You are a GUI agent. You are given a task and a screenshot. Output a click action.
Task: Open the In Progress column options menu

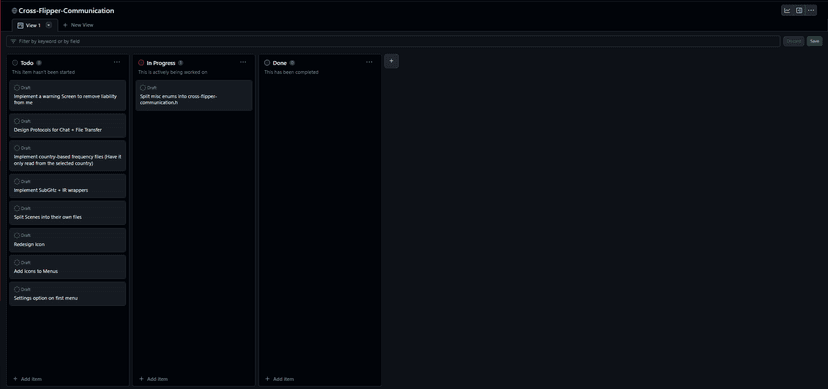coord(243,62)
